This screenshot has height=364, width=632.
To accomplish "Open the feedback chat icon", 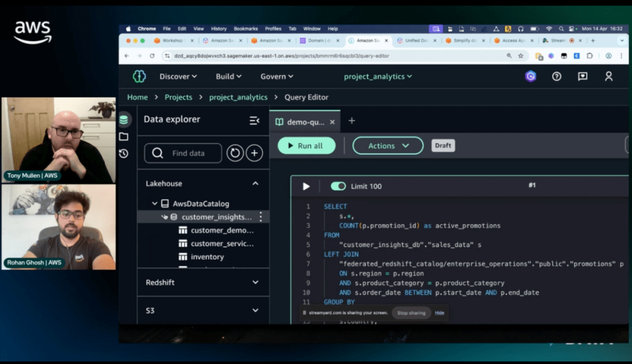I will click(583, 77).
